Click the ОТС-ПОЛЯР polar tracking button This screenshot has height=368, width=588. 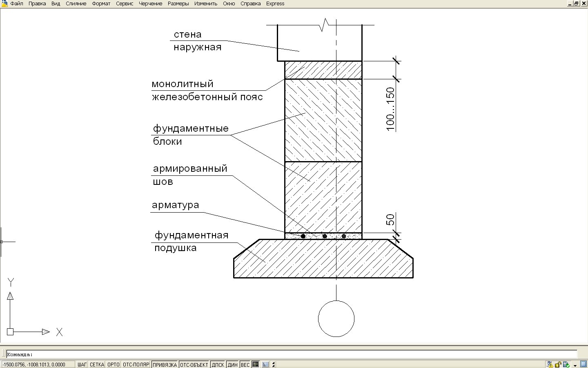[x=136, y=364]
